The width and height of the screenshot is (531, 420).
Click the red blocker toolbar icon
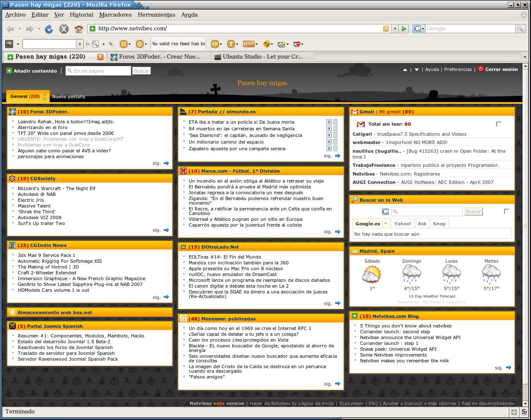coord(297,44)
